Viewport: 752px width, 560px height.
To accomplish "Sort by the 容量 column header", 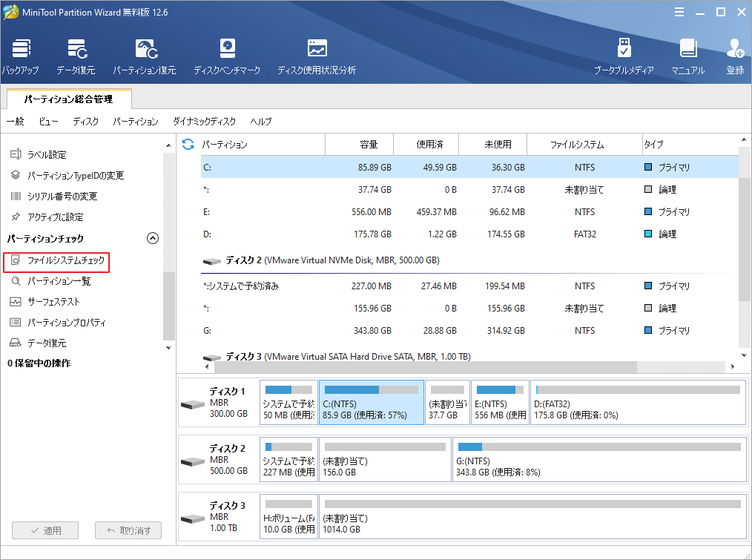I will pyautogui.click(x=359, y=145).
